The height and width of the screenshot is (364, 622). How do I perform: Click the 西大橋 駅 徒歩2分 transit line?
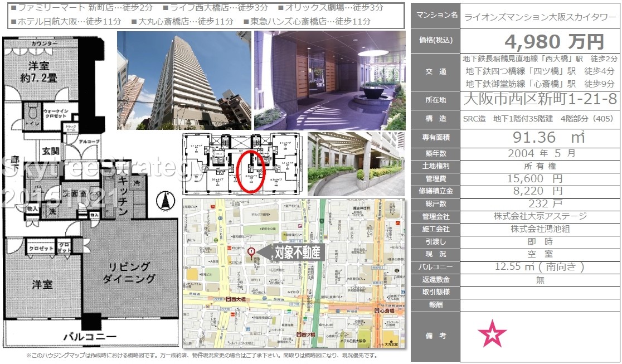pyautogui.click(x=540, y=59)
